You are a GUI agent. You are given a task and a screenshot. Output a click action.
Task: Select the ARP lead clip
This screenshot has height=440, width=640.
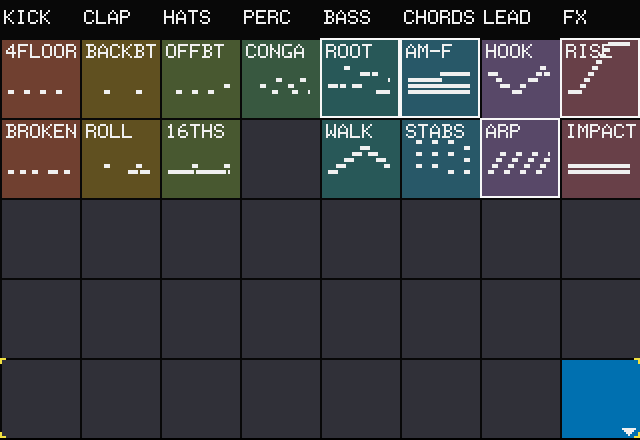click(520, 158)
